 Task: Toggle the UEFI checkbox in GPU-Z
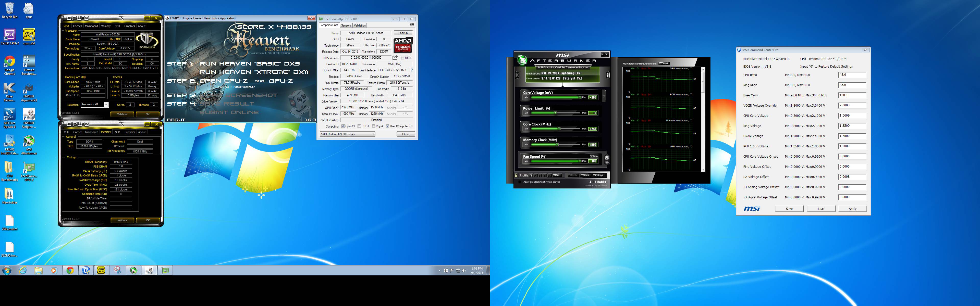point(402,58)
